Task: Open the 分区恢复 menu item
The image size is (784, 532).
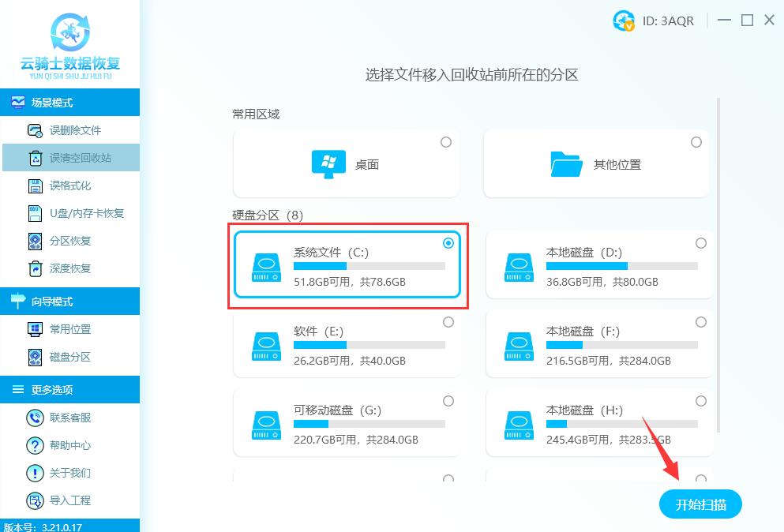Action: point(70,241)
